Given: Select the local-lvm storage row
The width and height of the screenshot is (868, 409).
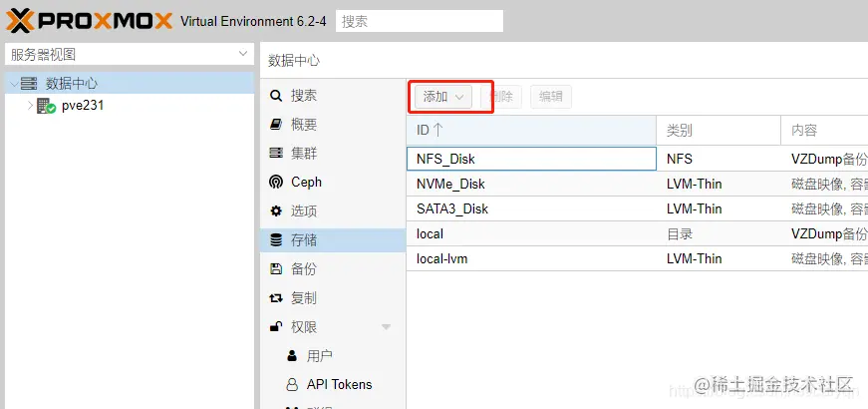Looking at the screenshot, I should (637, 258).
